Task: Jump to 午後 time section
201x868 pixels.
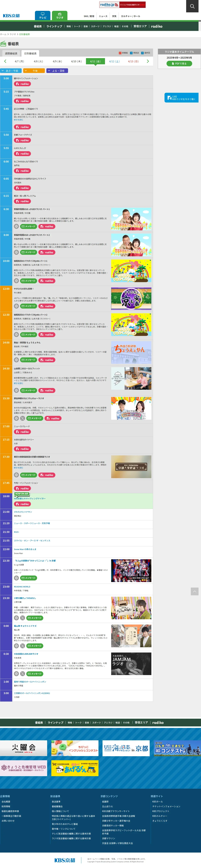Action: (34, 71)
